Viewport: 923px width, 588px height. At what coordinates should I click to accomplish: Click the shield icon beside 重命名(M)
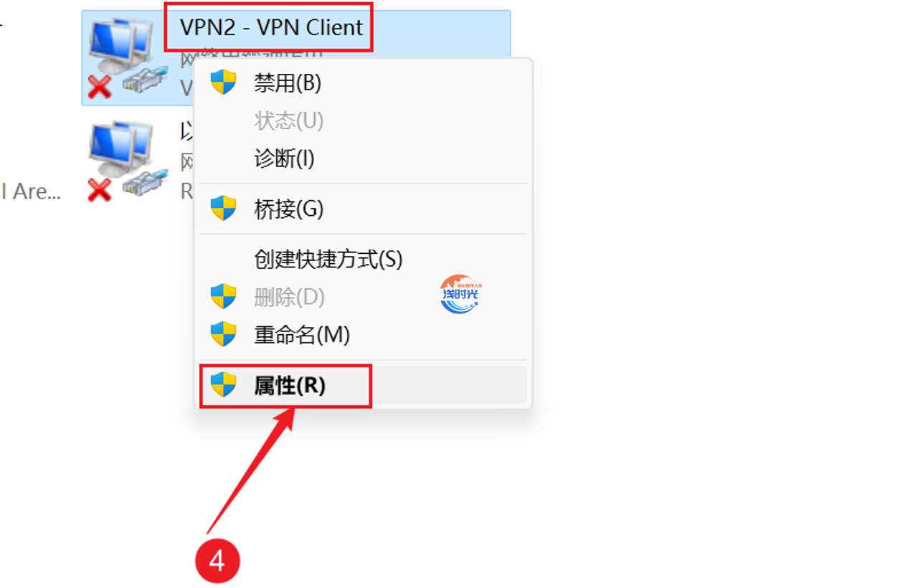tap(224, 334)
